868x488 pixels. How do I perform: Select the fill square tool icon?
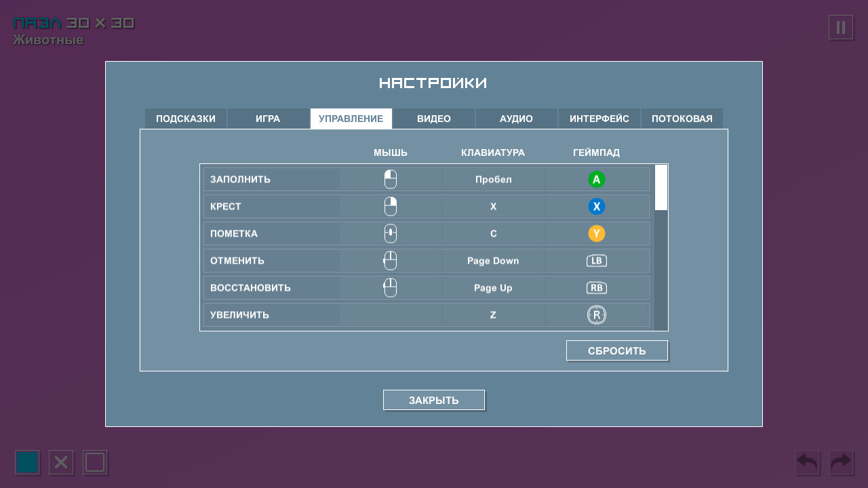[x=27, y=462]
